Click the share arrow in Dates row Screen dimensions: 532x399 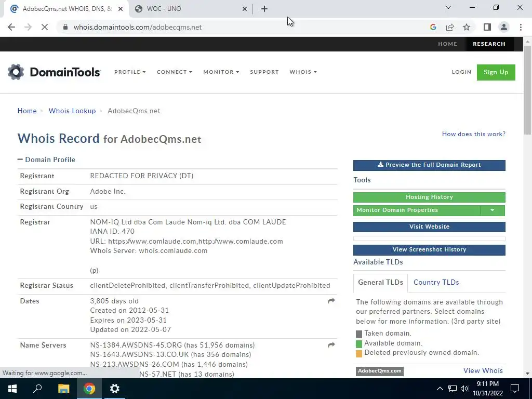point(331,301)
